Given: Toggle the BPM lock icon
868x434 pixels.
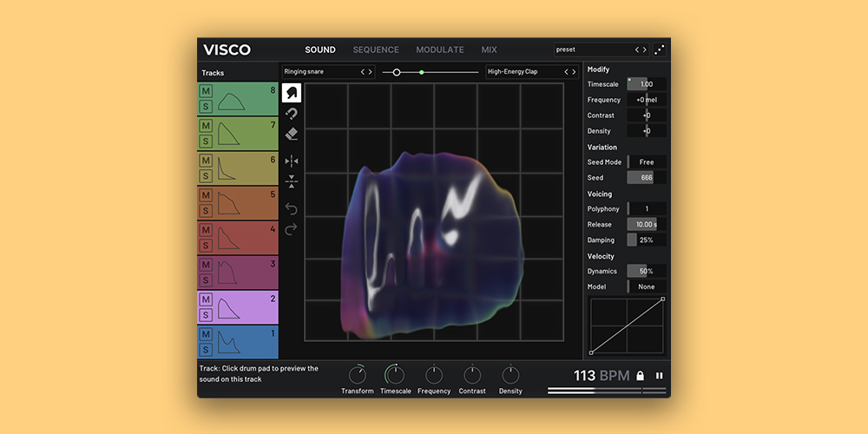Looking at the screenshot, I should tap(640, 376).
